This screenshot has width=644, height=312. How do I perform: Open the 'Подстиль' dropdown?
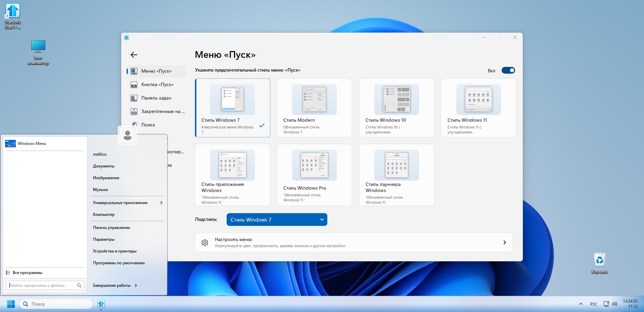277,220
